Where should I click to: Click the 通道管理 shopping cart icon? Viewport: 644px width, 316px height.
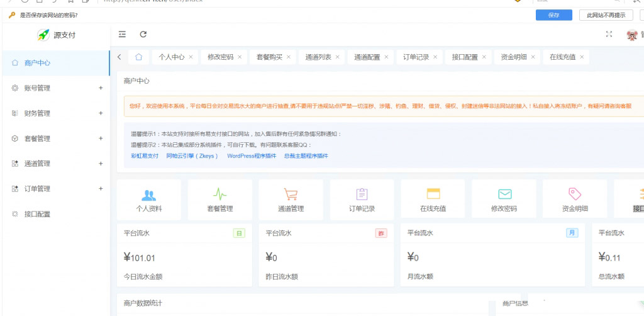(291, 195)
